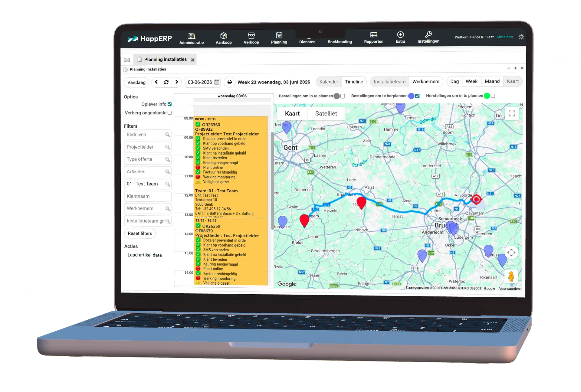Click the blue map pin near Halle
The width and height of the screenshot is (581, 392).
(422, 256)
